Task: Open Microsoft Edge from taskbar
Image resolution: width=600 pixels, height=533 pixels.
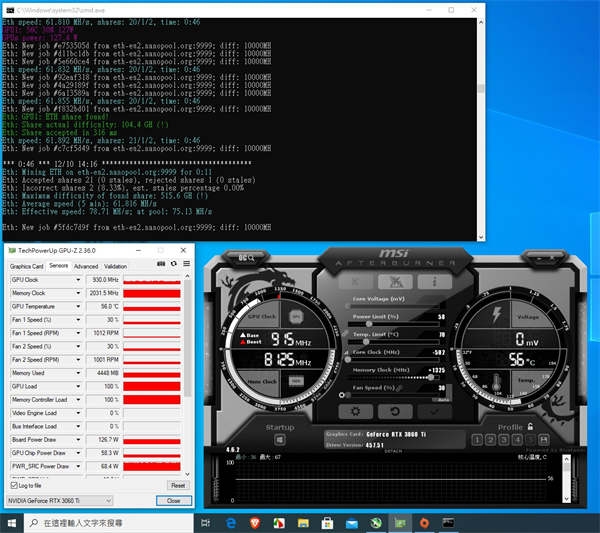Action: point(231,523)
